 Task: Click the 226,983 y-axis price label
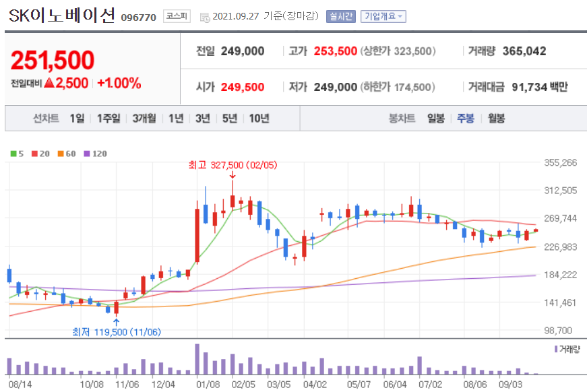[561, 247]
